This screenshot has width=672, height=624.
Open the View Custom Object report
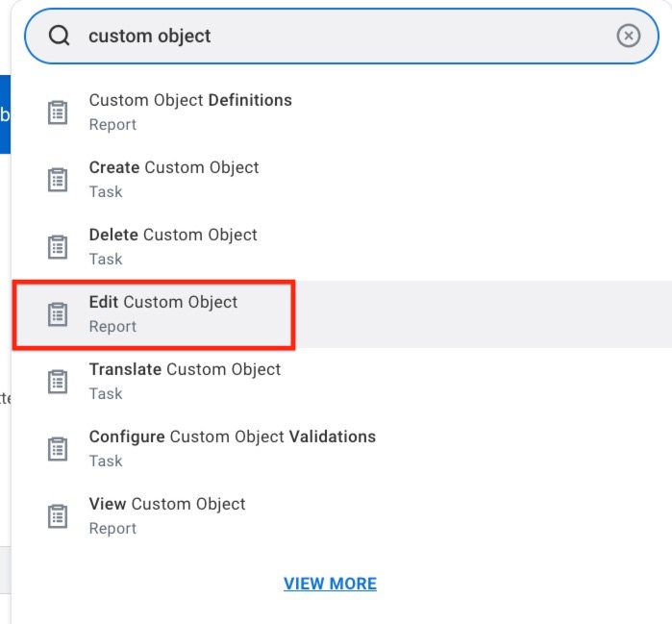[x=167, y=504]
